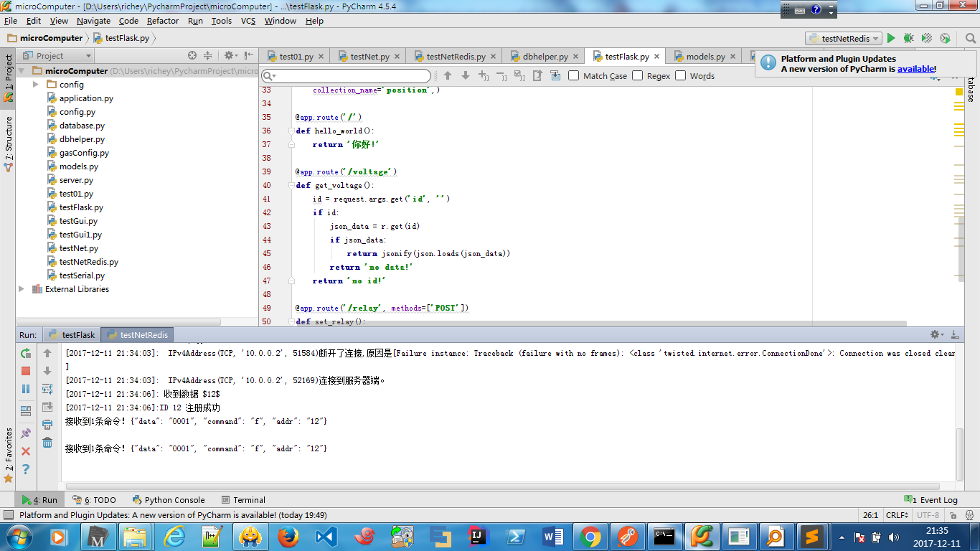Pin the Run tab with the pin icon
The image size is (980, 551).
click(26, 433)
